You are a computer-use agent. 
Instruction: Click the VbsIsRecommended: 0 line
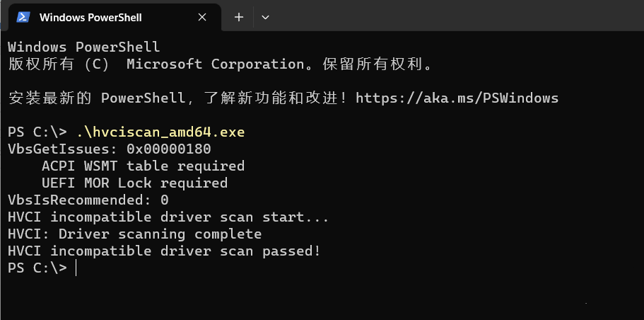coord(88,200)
